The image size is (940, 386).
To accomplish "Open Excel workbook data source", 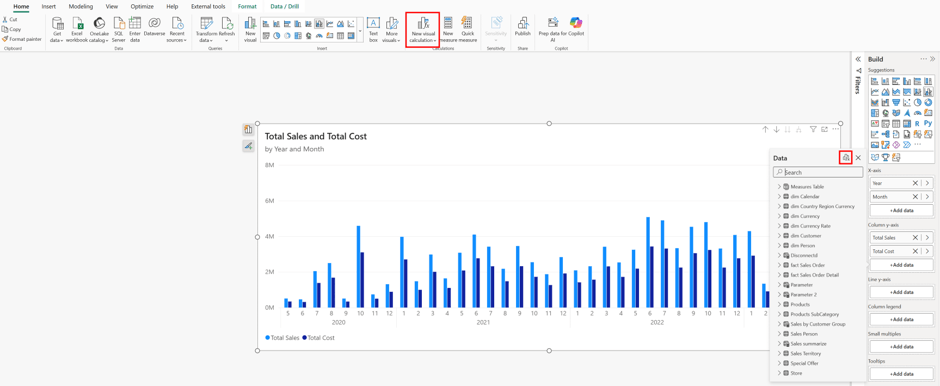I will [x=77, y=29].
